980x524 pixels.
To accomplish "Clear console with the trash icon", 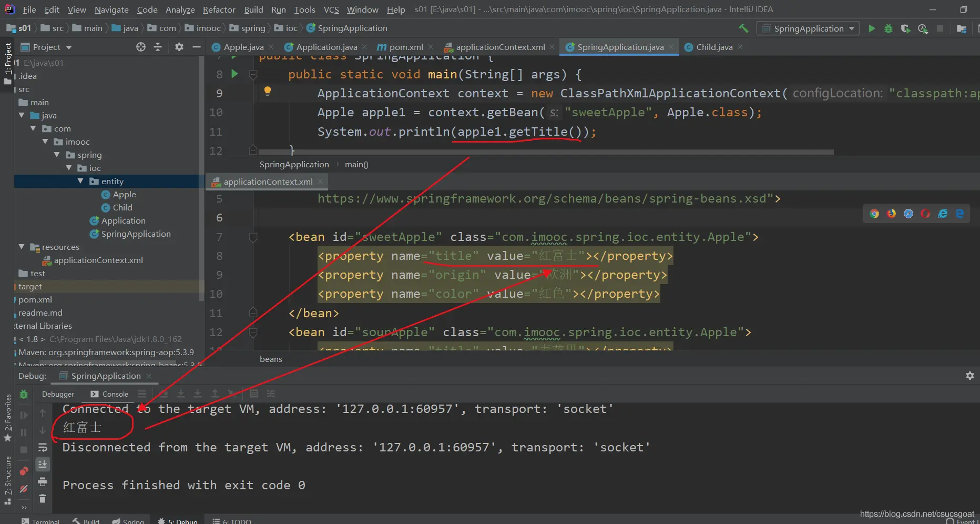I will pos(43,498).
